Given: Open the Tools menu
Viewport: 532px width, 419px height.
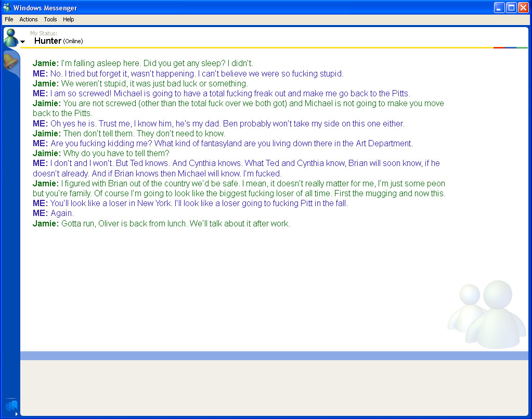Looking at the screenshot, I should point(50,19).
